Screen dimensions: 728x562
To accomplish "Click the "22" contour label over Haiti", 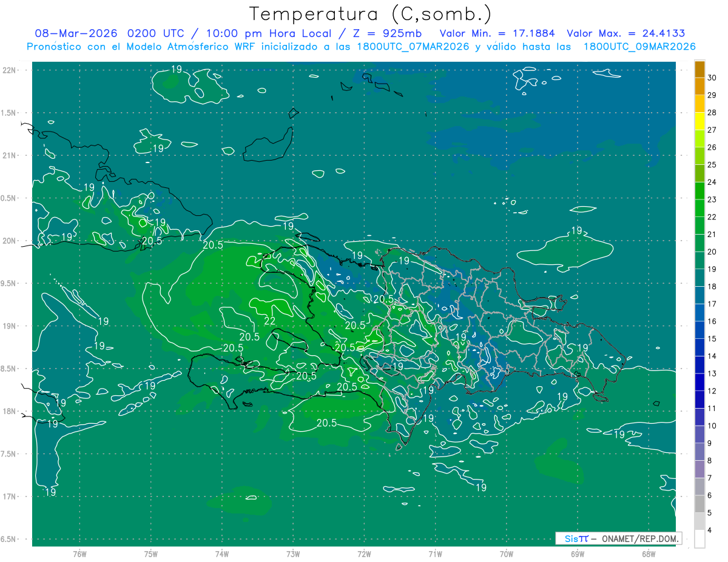I will click(x=270, y=320).
